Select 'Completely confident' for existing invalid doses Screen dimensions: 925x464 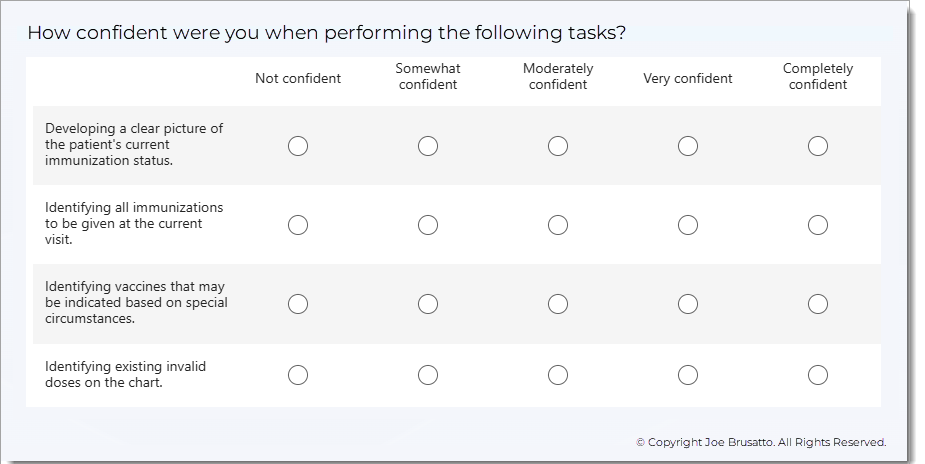pos(818,375)
